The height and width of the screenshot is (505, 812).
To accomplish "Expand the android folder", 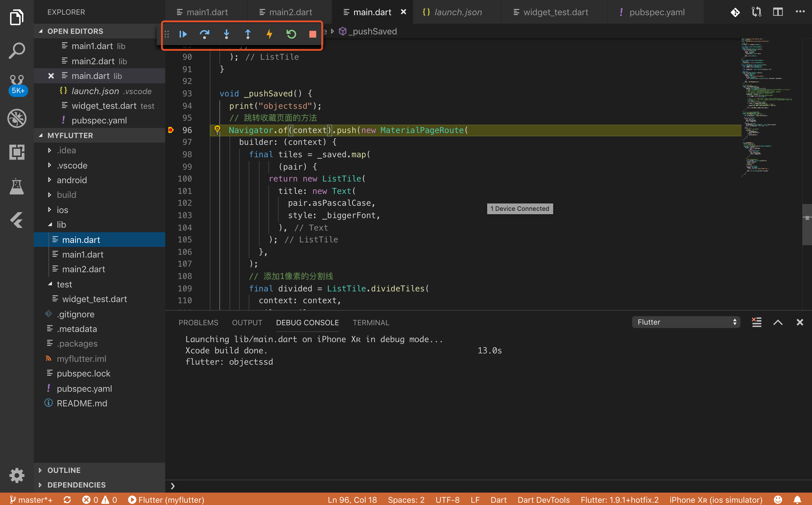I will (x=72, y=180).
